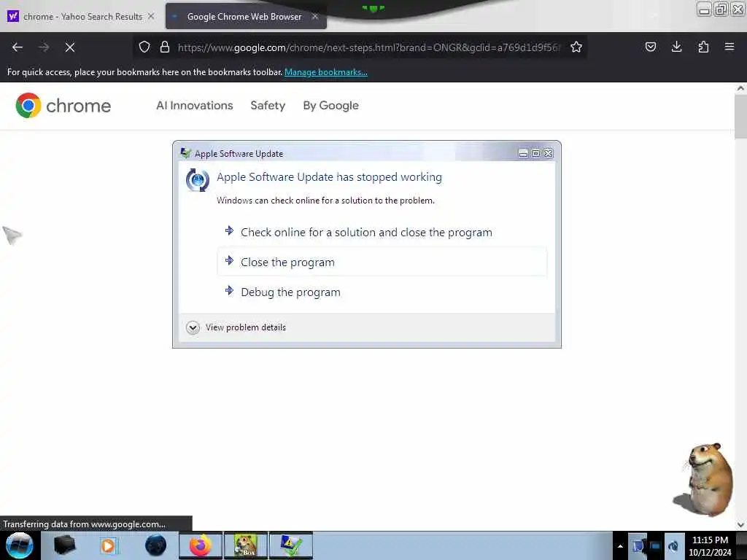Screen dimensions: 747x560
Task: Bookmark this page with the star icon
Action: pos(576,47)
